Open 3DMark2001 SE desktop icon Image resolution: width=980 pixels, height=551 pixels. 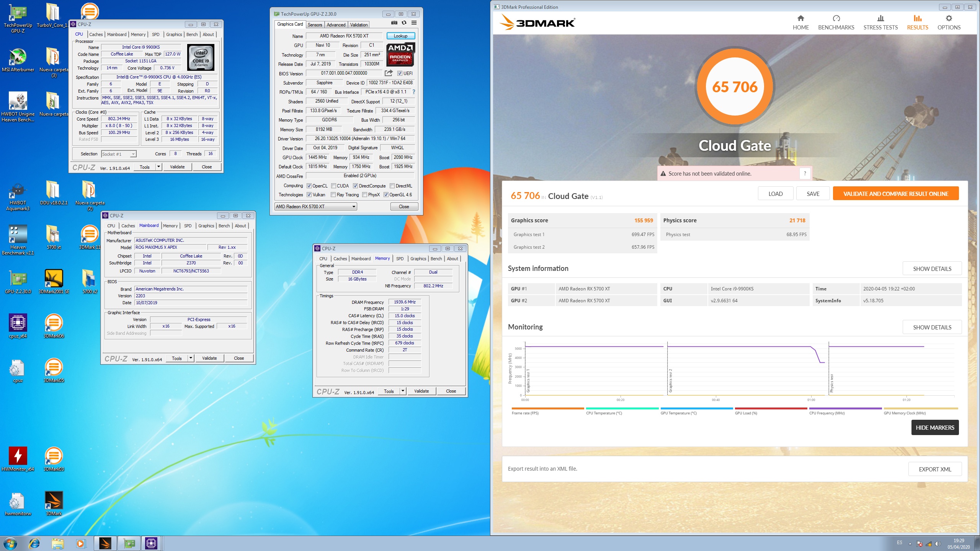click(54, 282)
